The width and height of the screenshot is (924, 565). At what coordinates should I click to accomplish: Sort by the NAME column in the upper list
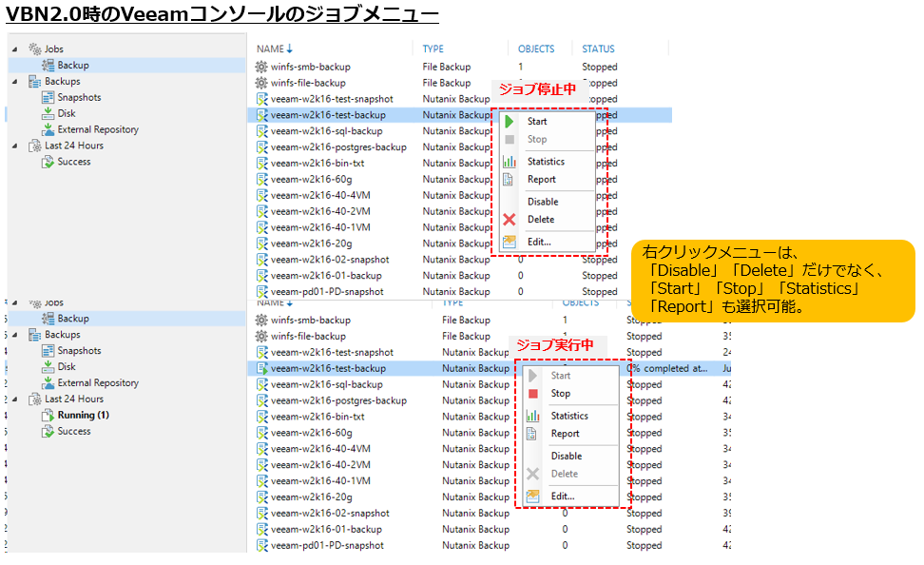pyautogui.click(x=274, y=49)
